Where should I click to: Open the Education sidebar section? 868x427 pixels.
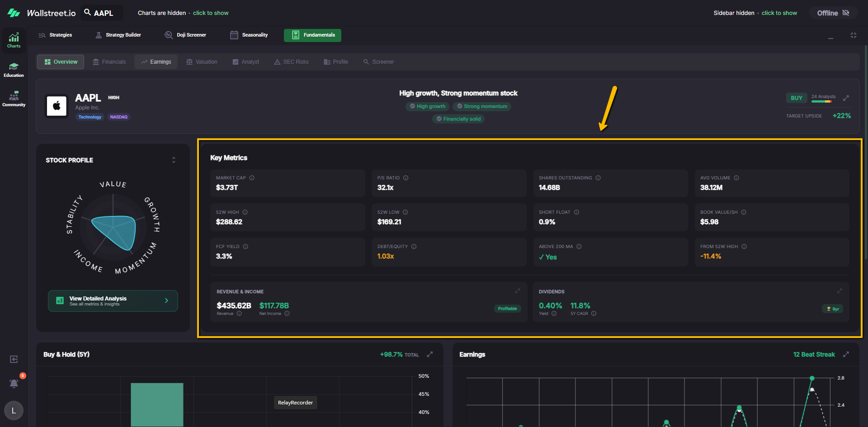click(14, 70)
